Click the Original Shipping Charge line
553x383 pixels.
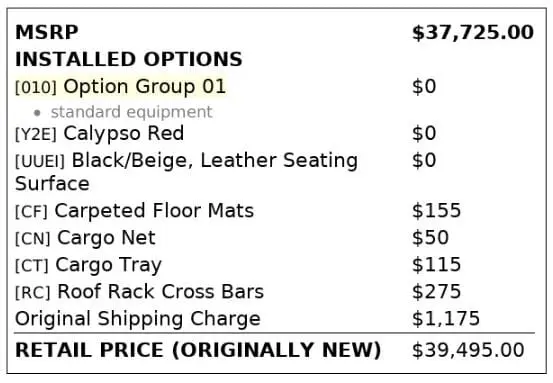point(138,320)
